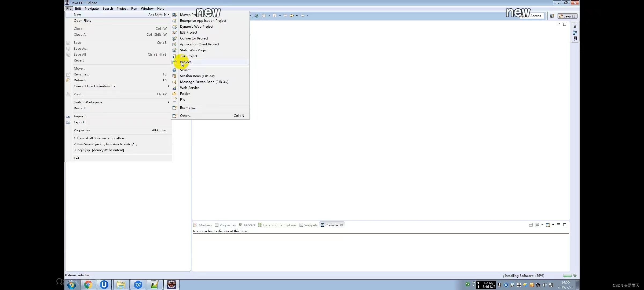Click the Task List icon in right trim

[x=575, y=39]
